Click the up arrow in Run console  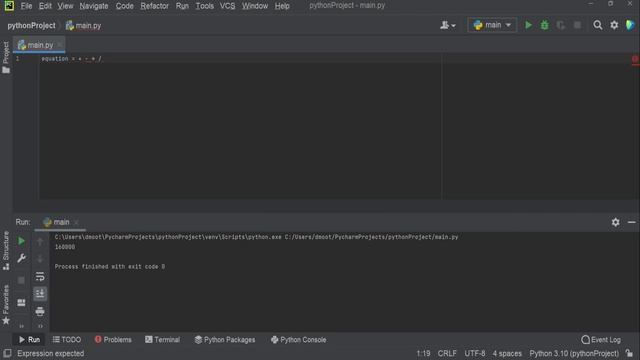tap(40, 241)
